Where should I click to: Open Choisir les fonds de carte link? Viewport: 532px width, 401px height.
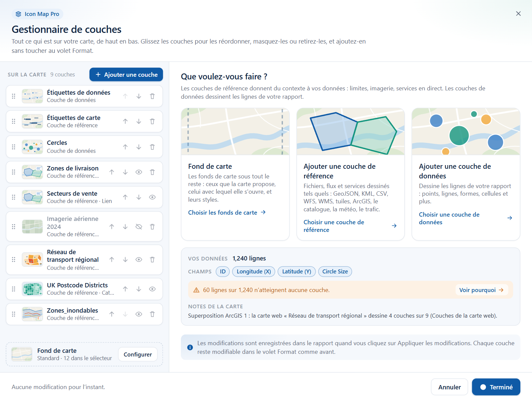point(227,213)
